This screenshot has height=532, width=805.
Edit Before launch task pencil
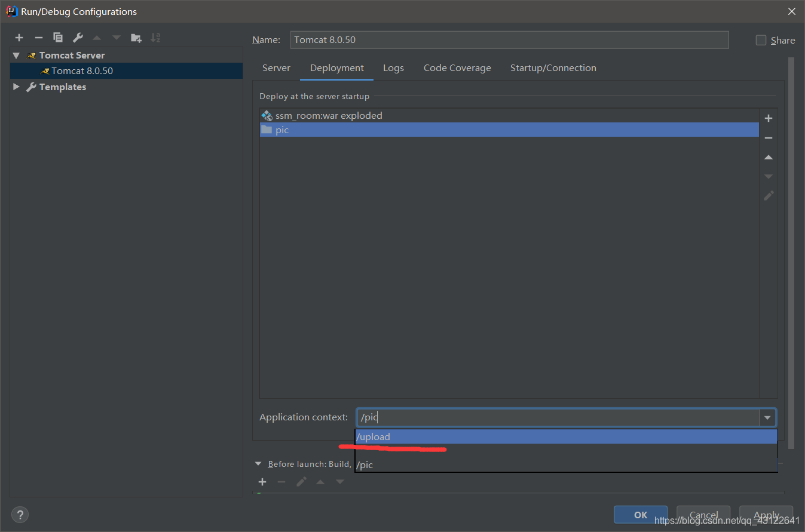[301, 482]
